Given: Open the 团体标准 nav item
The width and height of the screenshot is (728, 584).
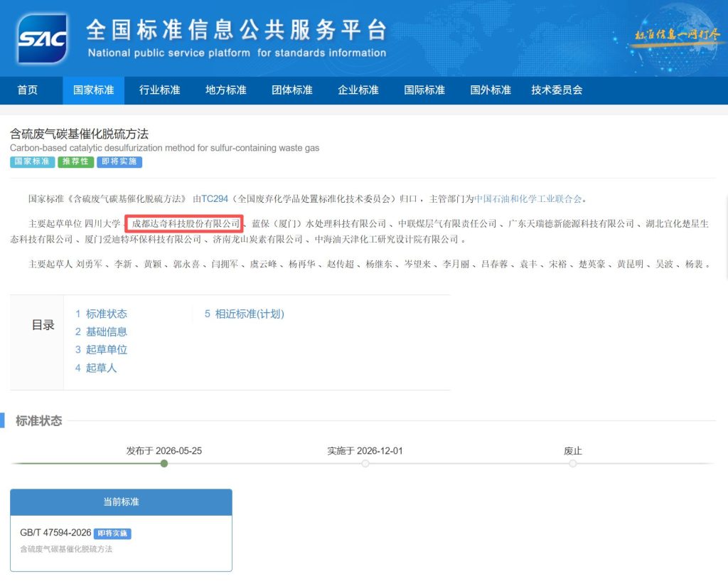Looking at the screenshot, I should pyautogui.click(x=292, y=90).
